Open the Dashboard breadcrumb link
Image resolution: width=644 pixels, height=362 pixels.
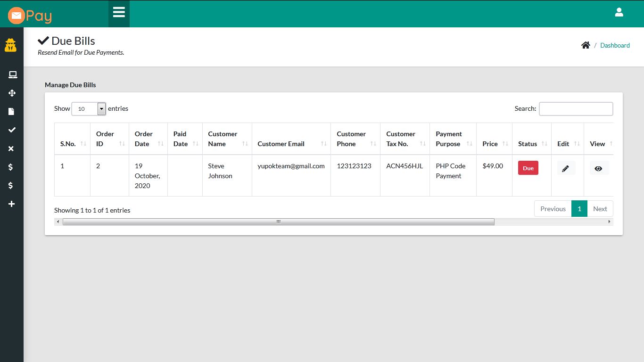click(x=615, y=45)
